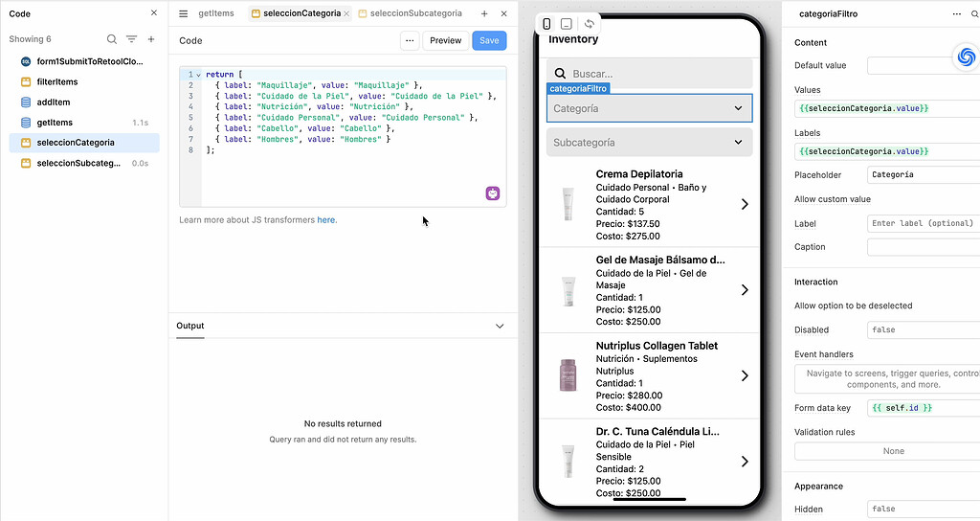Click the refresh icon in device toolbar
This screenshot has width=980, height=521.
click(x=590, y=23)
